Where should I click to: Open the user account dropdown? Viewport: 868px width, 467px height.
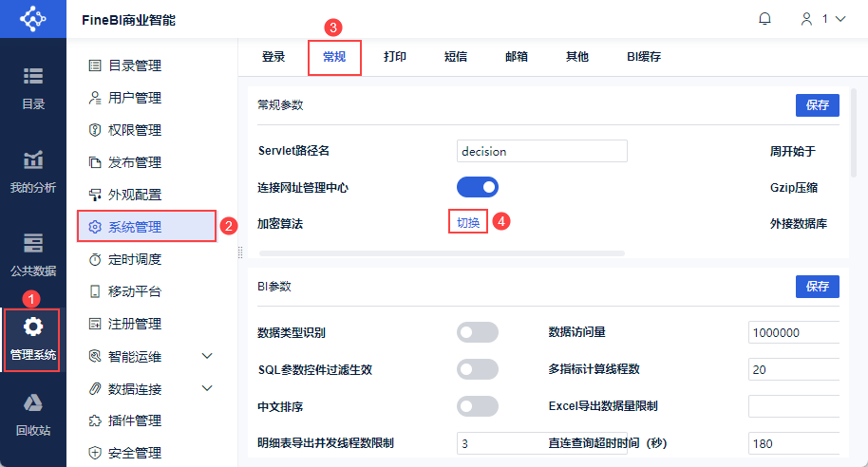click(823, 19)
